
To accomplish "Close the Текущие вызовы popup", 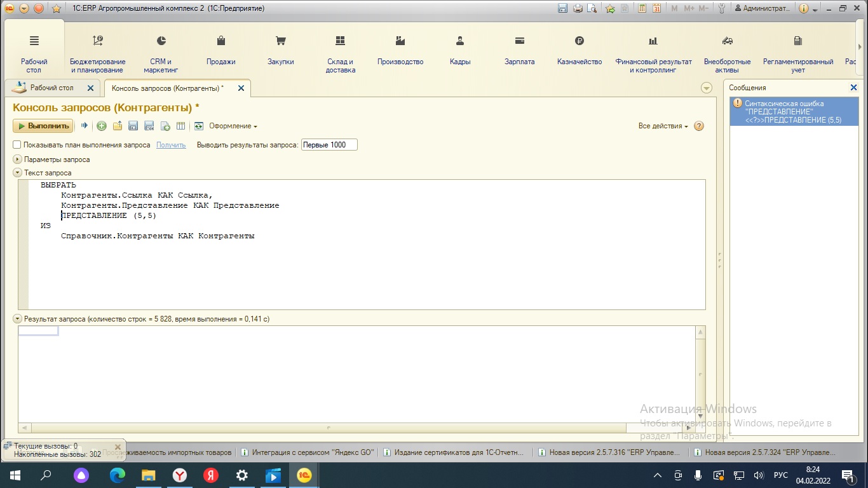I will 118,447.
